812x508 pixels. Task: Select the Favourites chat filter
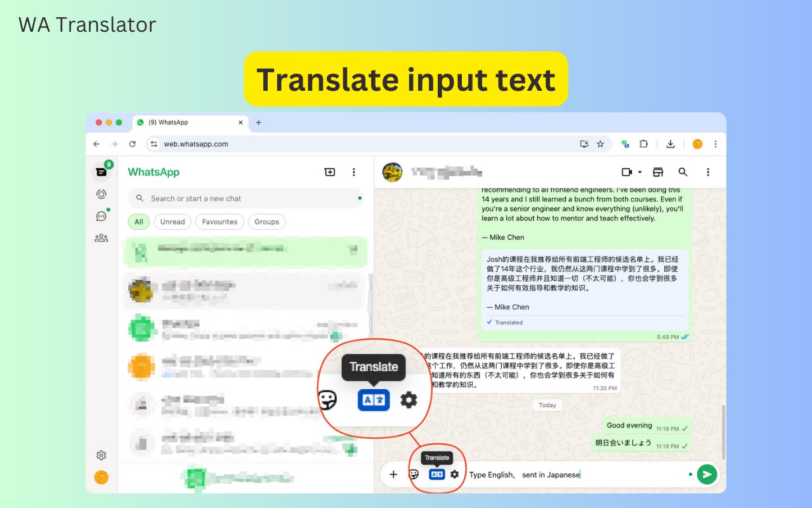[x=219, y=222]
